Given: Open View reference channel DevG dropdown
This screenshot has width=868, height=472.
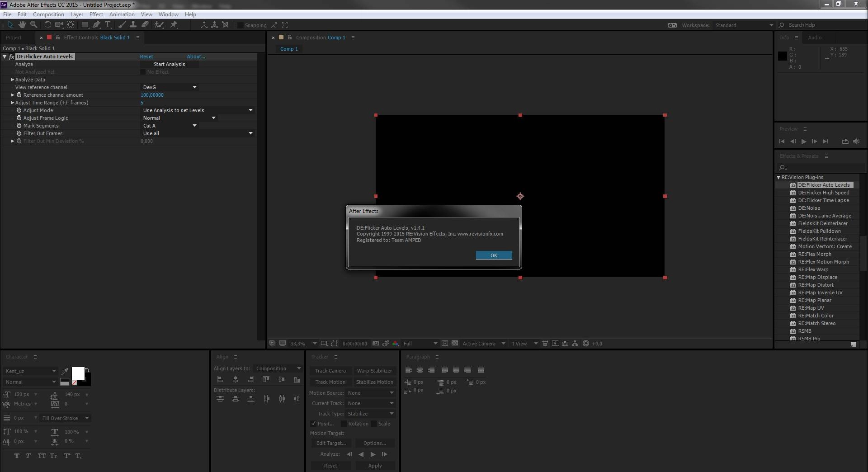Looking at the screenshot, I should (x=170, y=87).
